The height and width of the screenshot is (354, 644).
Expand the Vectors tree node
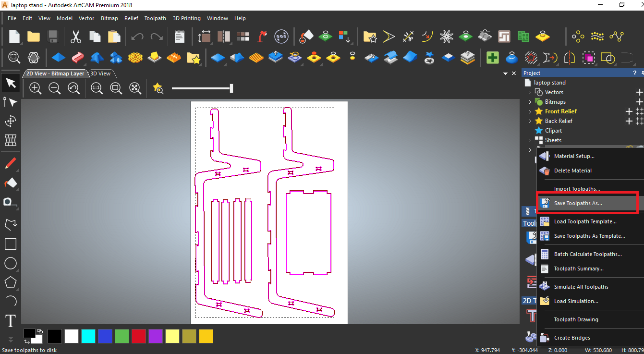click(x=530, y=92)
